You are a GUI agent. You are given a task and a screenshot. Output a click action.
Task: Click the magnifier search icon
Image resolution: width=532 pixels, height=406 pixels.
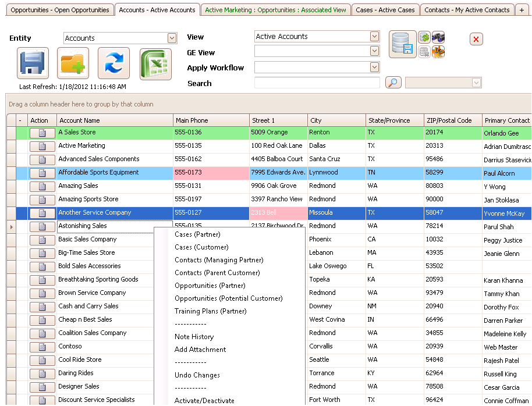[x=393, y=82]
